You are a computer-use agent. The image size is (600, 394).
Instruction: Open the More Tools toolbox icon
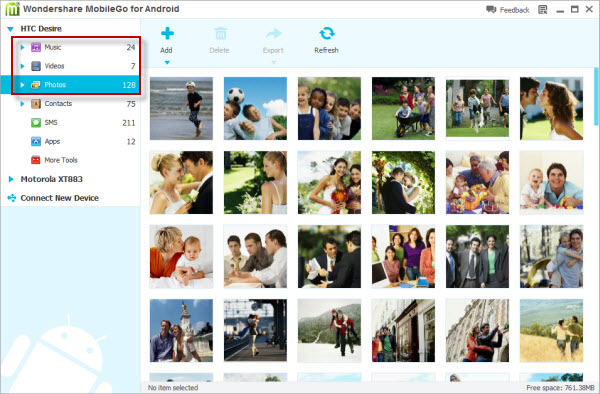36,160
